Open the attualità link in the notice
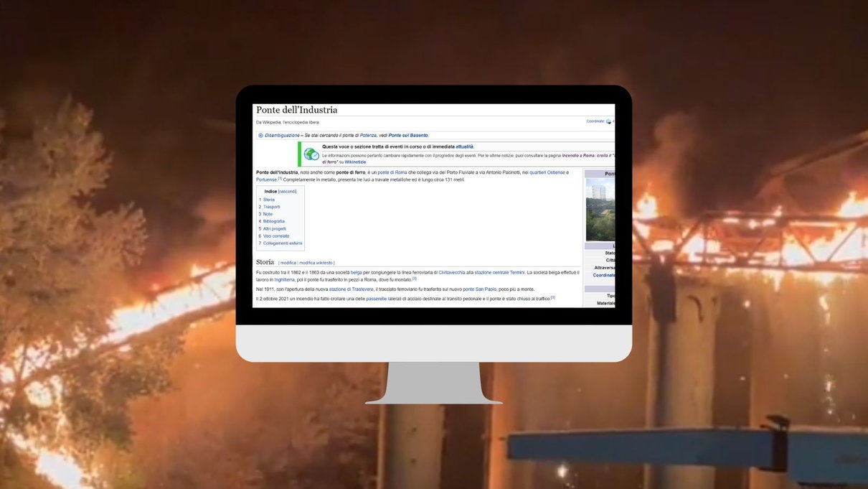This screenshot has width=868, height=489. point(465,146)
